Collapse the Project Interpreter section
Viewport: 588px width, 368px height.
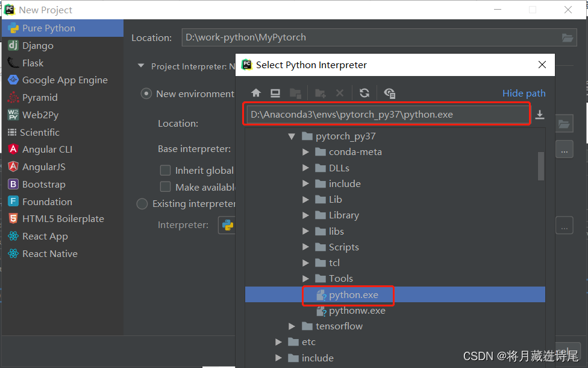coord(141,66)
